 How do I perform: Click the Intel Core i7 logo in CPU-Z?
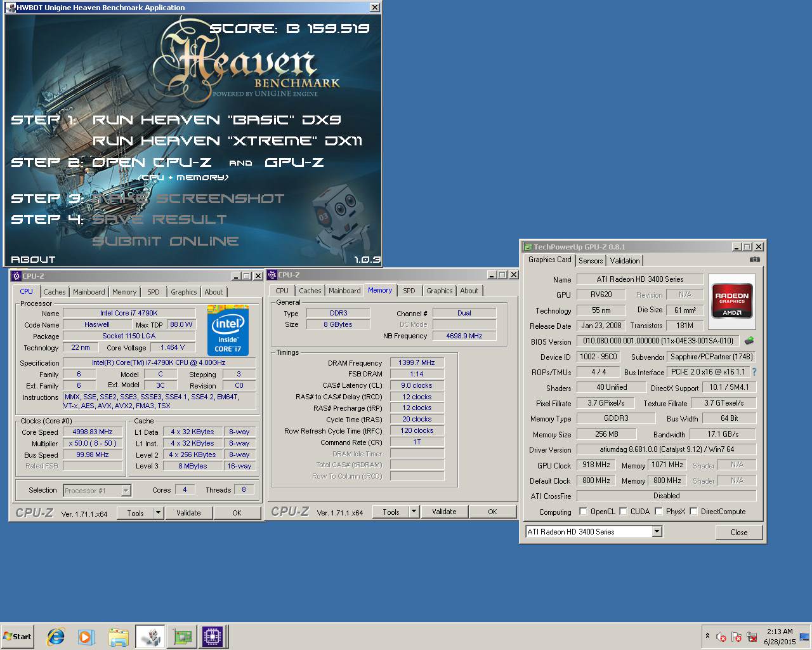[228, 330]
